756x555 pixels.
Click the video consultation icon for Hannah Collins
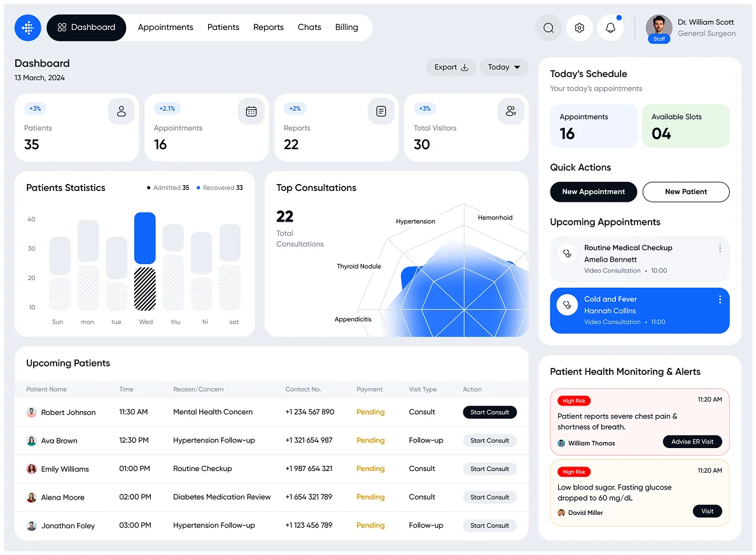click(x=566, y=304)
